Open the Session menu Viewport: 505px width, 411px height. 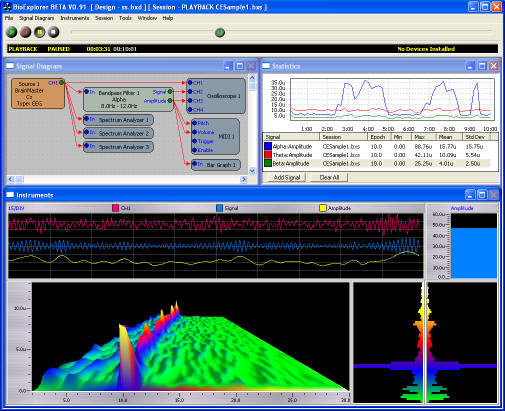click(x=104, y=18)
